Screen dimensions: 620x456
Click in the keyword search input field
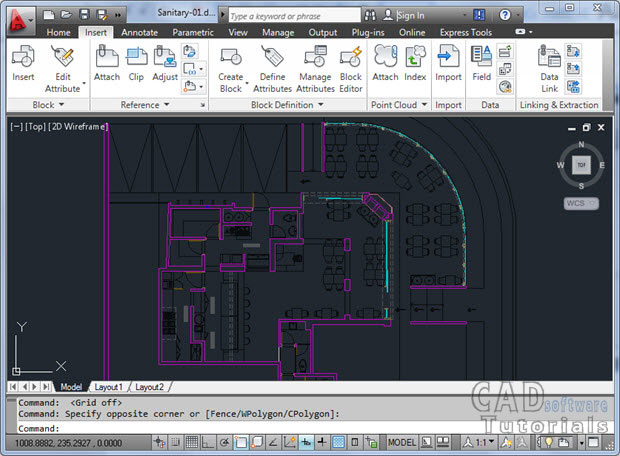coord(295,16)
